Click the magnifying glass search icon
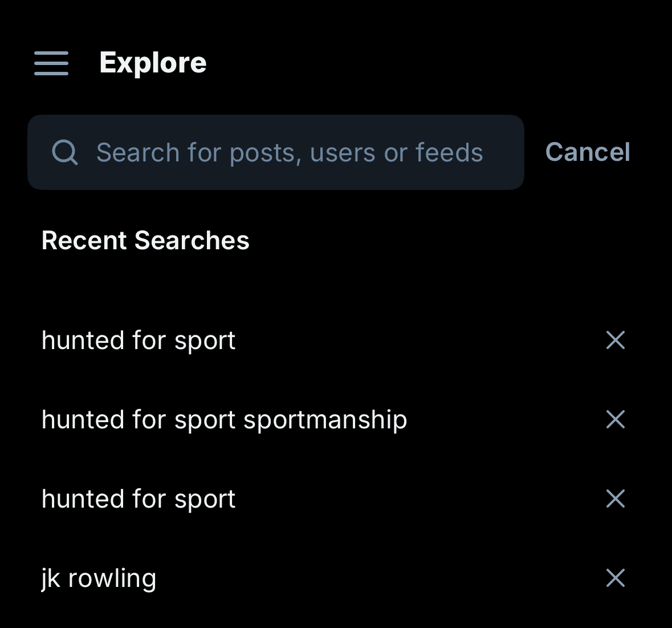This screenshot has width=672, height=628. coord(65,152)
